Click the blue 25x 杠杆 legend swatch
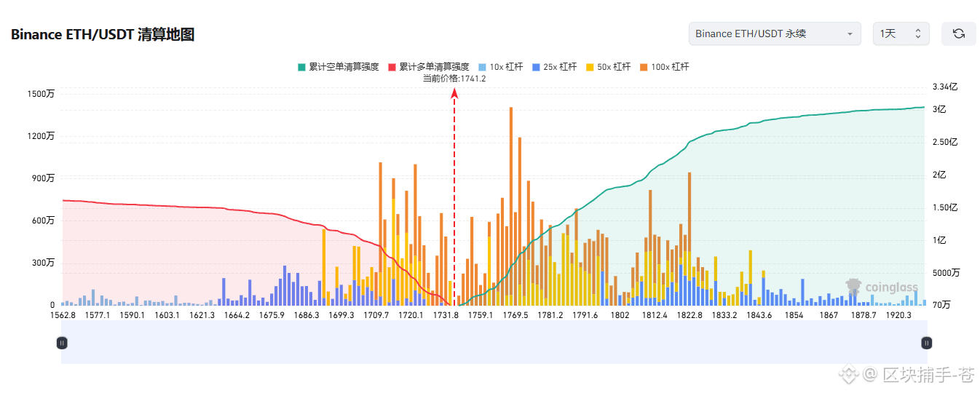980x393 pixels. pyautogui.click(x=536, y=67)
